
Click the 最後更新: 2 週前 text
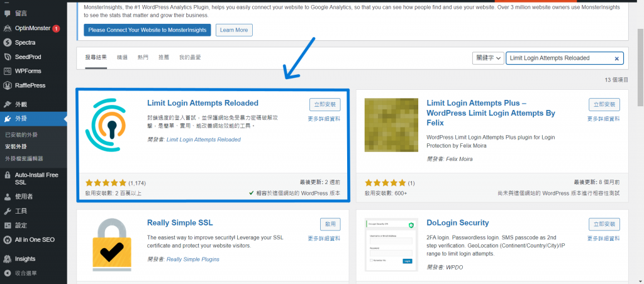[320, 182]
